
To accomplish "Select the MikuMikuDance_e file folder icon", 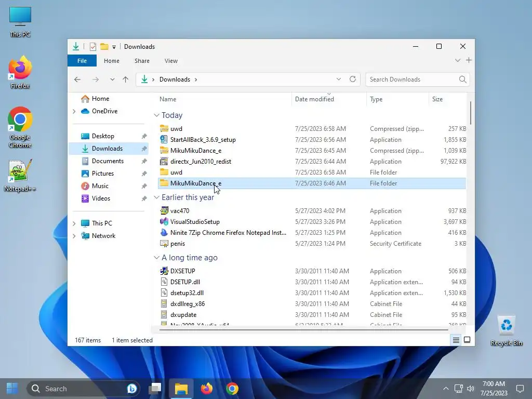I will (x=164, y=183).
